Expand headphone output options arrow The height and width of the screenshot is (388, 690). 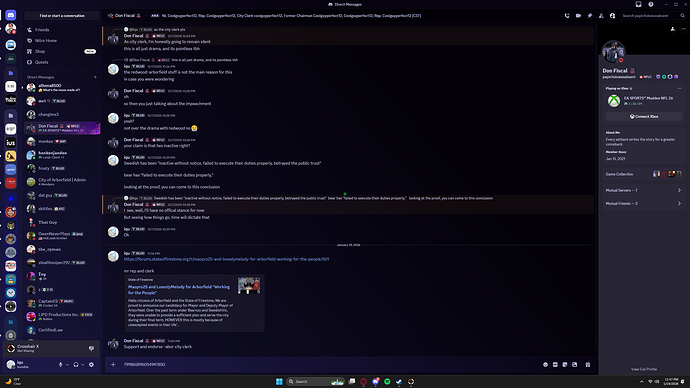pyautogui.click(x=83, y=365)
